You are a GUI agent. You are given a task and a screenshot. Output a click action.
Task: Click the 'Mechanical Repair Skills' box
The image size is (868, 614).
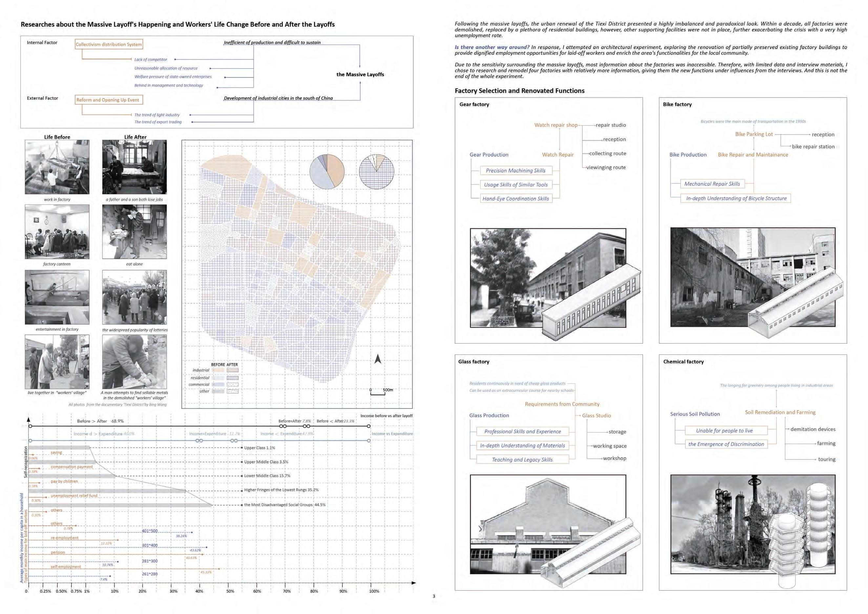coord(712,184)
